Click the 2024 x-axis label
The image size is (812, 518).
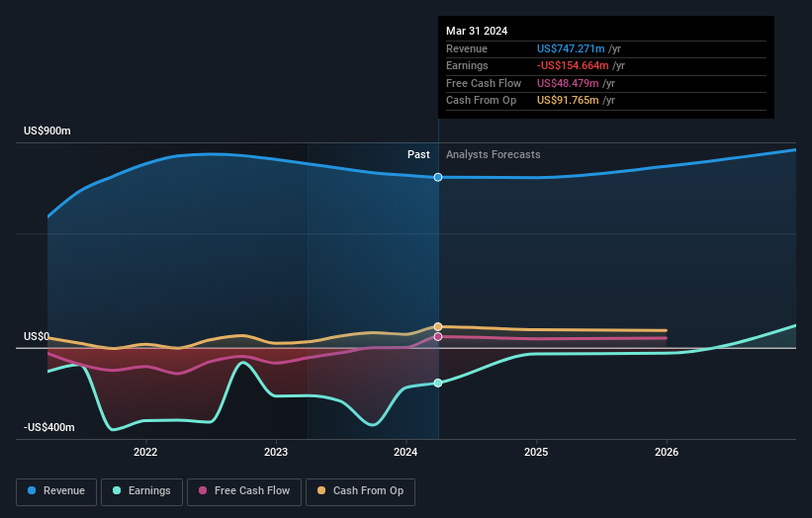click(406, 453)
